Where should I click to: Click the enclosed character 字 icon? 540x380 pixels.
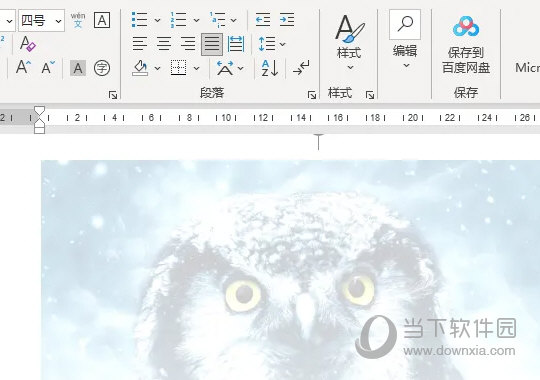pyautogui.click(x=102, y=68)
